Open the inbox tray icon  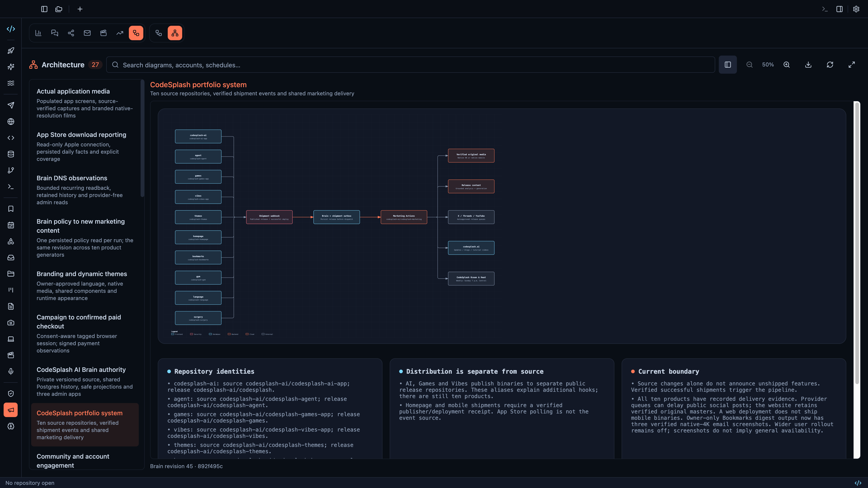[11, 258]
